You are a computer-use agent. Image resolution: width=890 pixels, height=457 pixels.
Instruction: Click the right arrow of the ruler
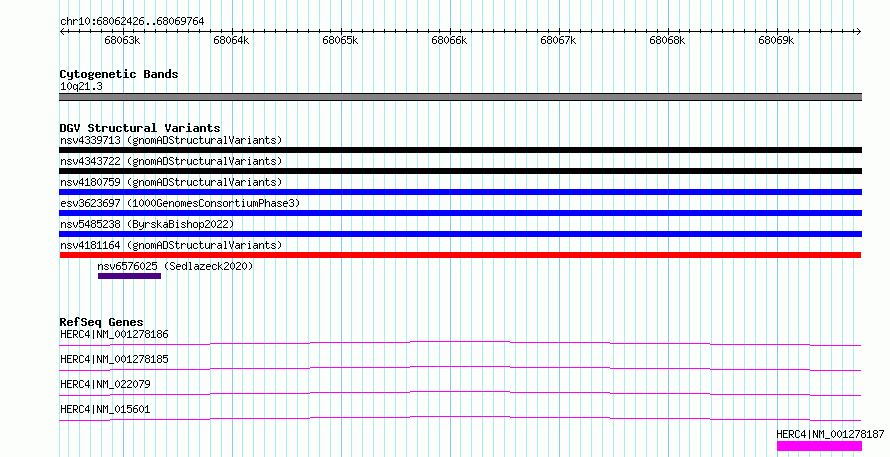click(x=859, y=32)
